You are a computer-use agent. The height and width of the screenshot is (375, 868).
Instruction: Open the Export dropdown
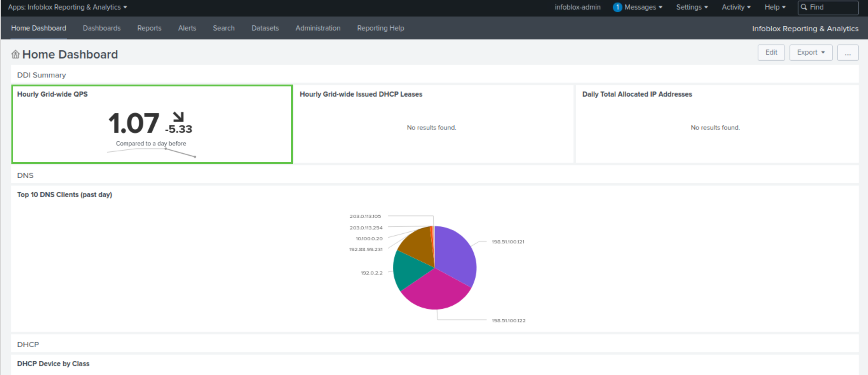click(810, 52)
